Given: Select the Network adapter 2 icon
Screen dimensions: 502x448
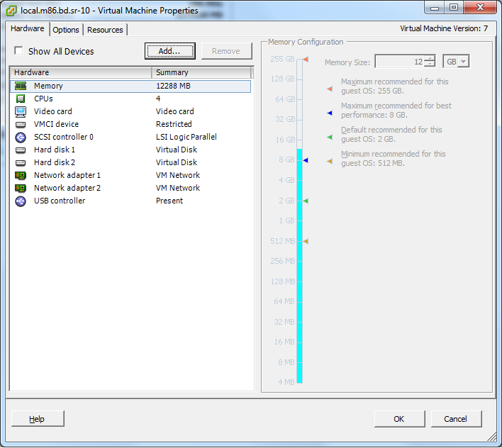Looking at the screenshot, I should click(21, 188).
